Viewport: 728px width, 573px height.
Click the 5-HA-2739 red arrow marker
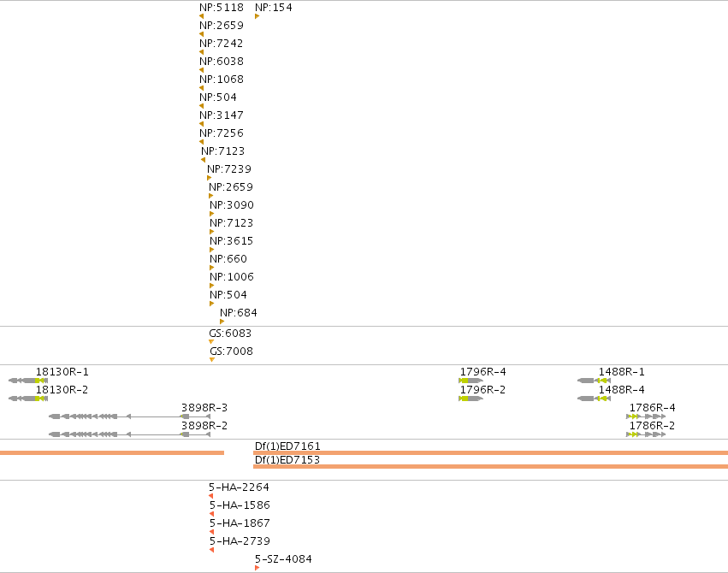211,550
